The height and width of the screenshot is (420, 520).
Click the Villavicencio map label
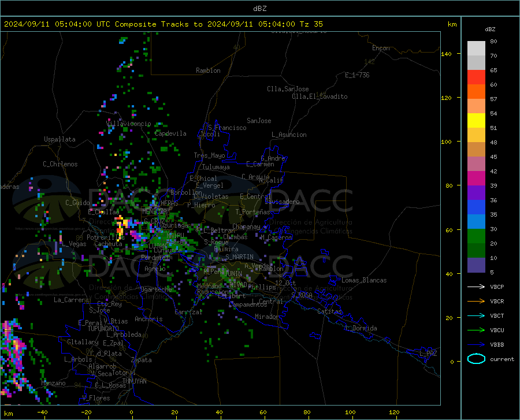point(128,124)
